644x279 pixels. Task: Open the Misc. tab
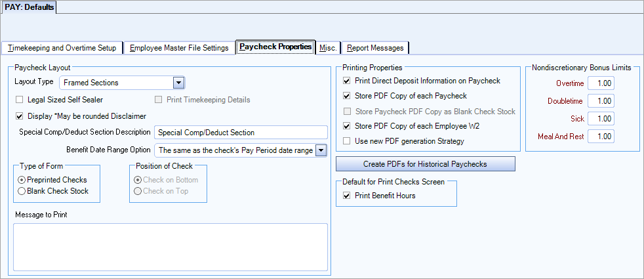(328, 48)
